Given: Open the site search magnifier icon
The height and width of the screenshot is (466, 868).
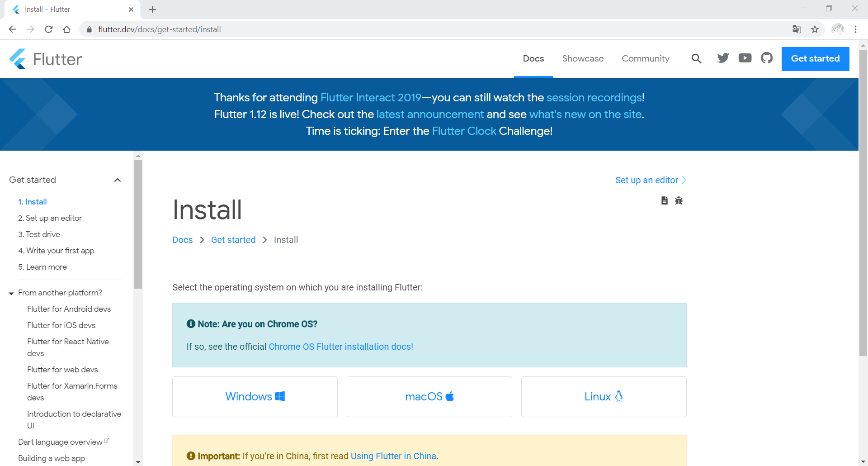Looking at the screenshot, I should tap(696, 58).
